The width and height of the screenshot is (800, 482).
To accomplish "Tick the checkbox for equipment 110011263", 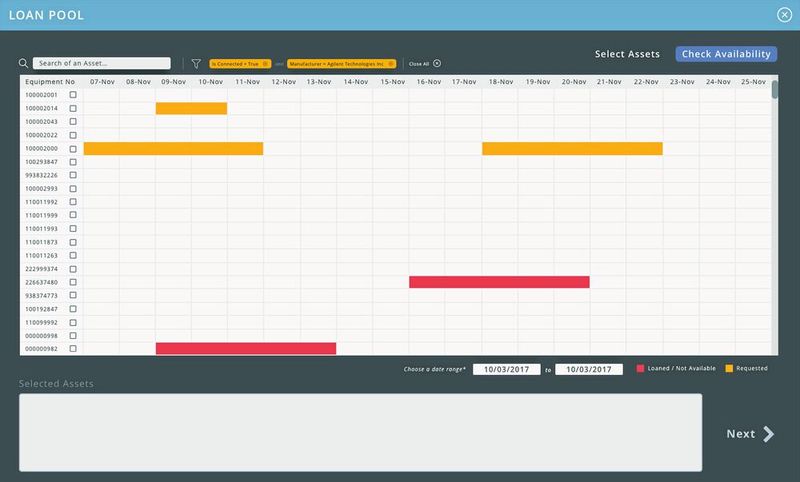I will (73, 256).
